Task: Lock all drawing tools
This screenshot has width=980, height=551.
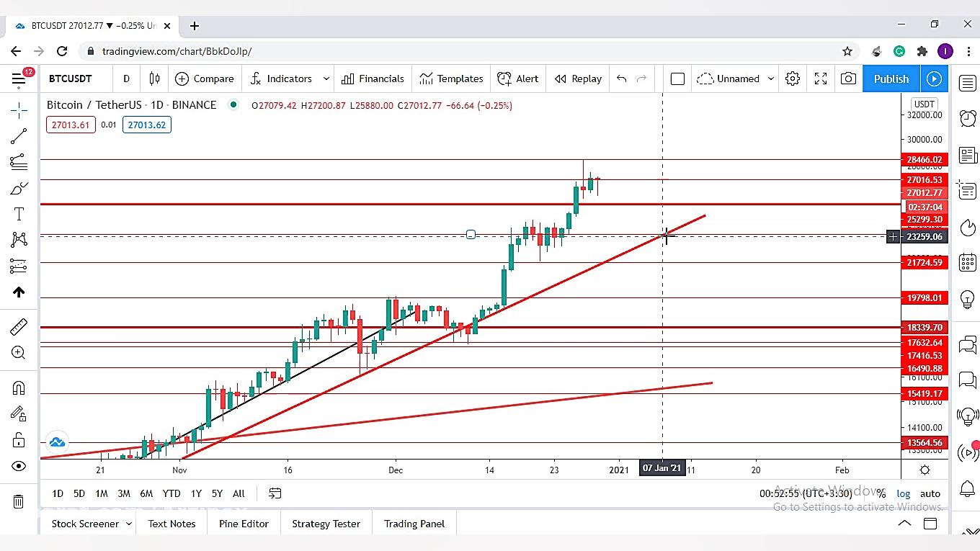Action: [19, 440]
